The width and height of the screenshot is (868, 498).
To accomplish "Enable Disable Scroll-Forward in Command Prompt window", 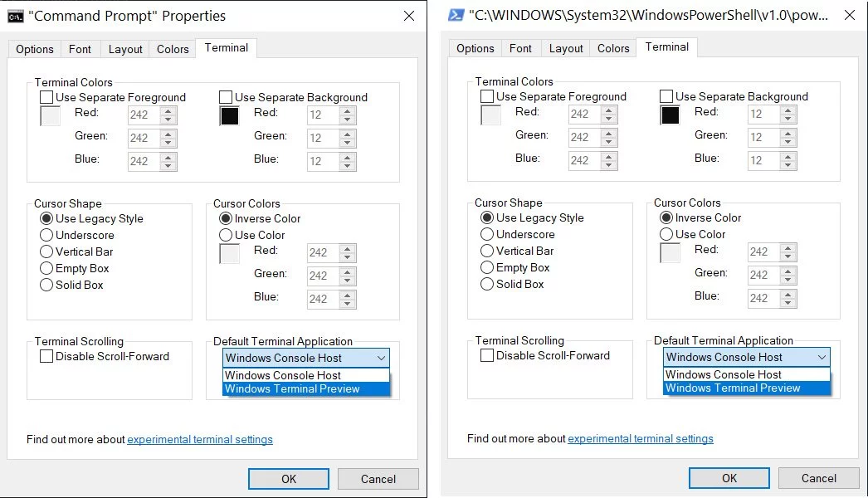I will 46,356.
